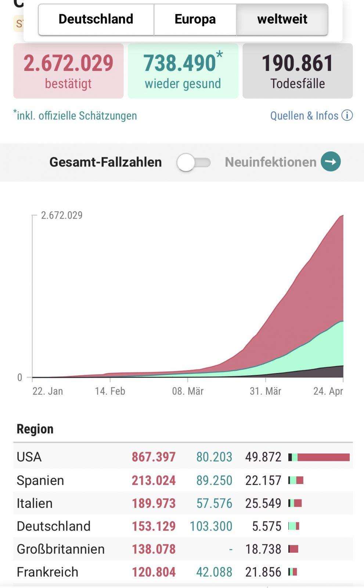The width and height of the screenshot is (364, 588).
Task: Click the Region column header
Action: 35,429
